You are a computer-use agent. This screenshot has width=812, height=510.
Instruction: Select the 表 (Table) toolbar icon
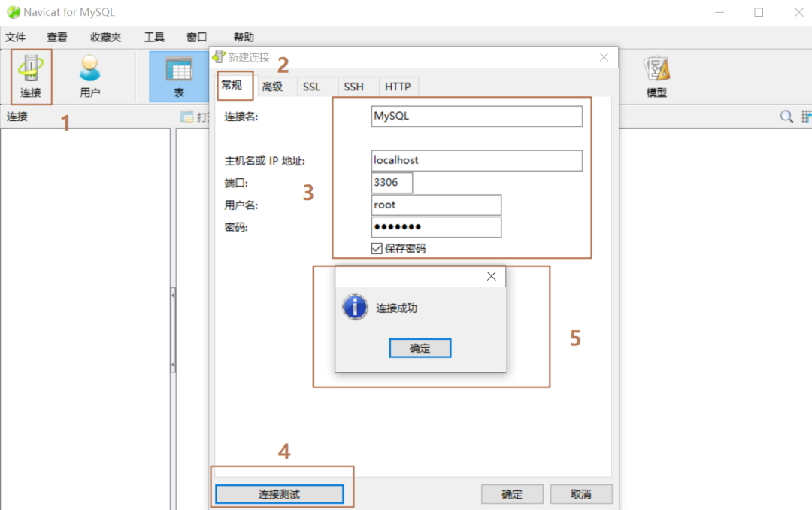click(x=179, y=77)
